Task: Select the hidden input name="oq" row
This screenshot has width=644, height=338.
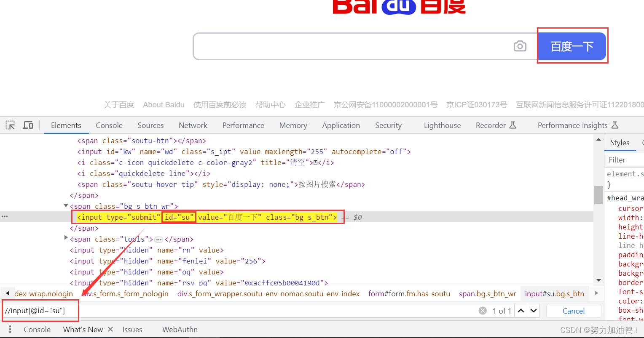Action: point(147,272)
